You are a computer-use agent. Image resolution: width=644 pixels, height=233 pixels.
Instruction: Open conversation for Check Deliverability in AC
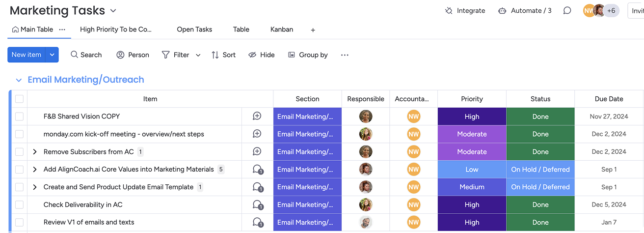[257, 204]
